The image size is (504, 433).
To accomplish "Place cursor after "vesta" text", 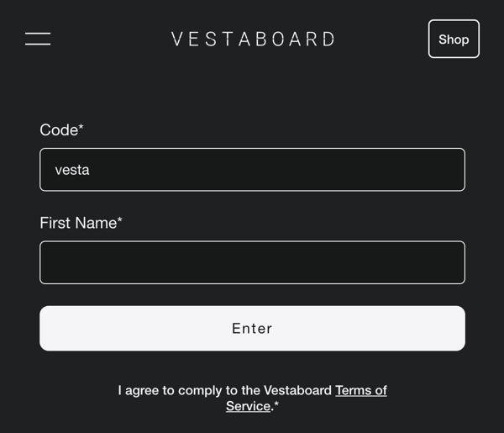I will (x=91, y=170).
